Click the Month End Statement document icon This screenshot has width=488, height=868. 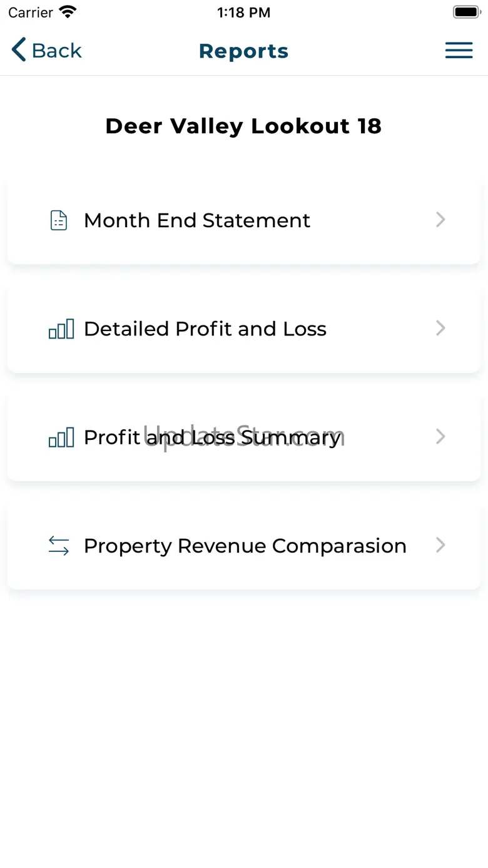(x=59, y=220)
